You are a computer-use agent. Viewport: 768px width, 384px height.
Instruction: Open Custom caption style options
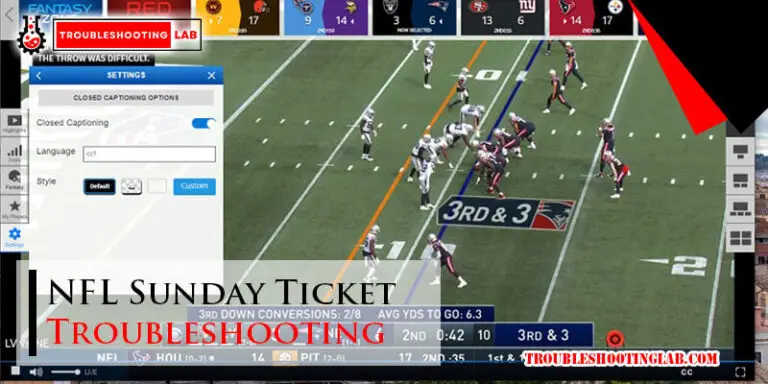point(194,187)
